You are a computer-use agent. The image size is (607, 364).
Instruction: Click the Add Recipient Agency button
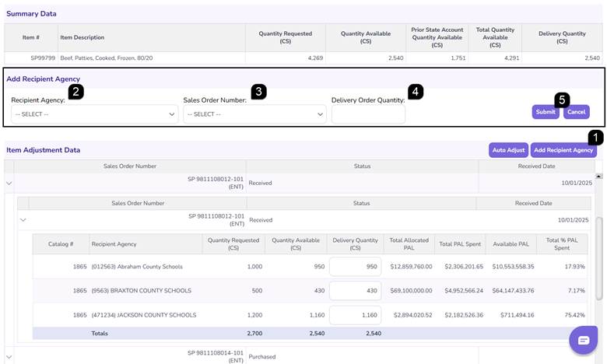pyautogui.click(x=563, y=150)
